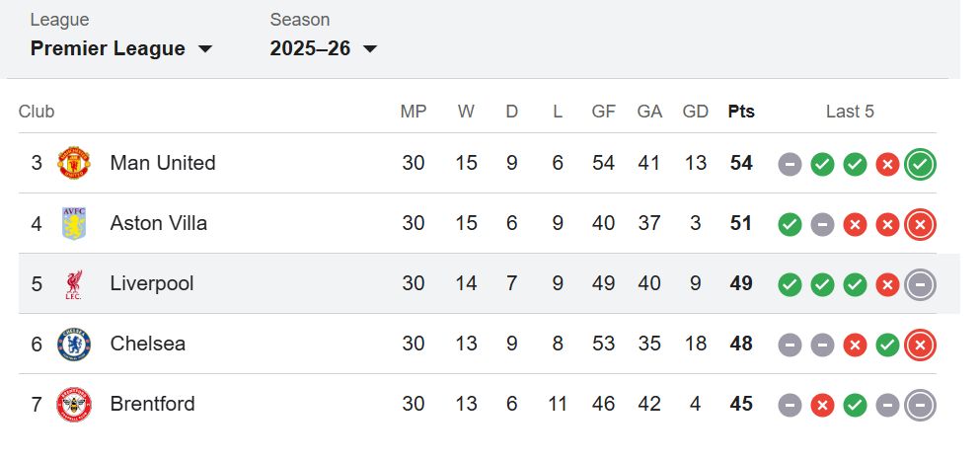Image resolution: width=980 pixels, height=461 pixels.
Task: Click Brentford's red loss icon
Action: click(822, 405)
